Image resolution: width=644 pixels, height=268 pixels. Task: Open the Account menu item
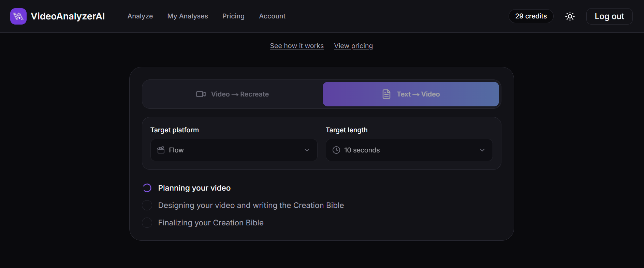(272, 16)
